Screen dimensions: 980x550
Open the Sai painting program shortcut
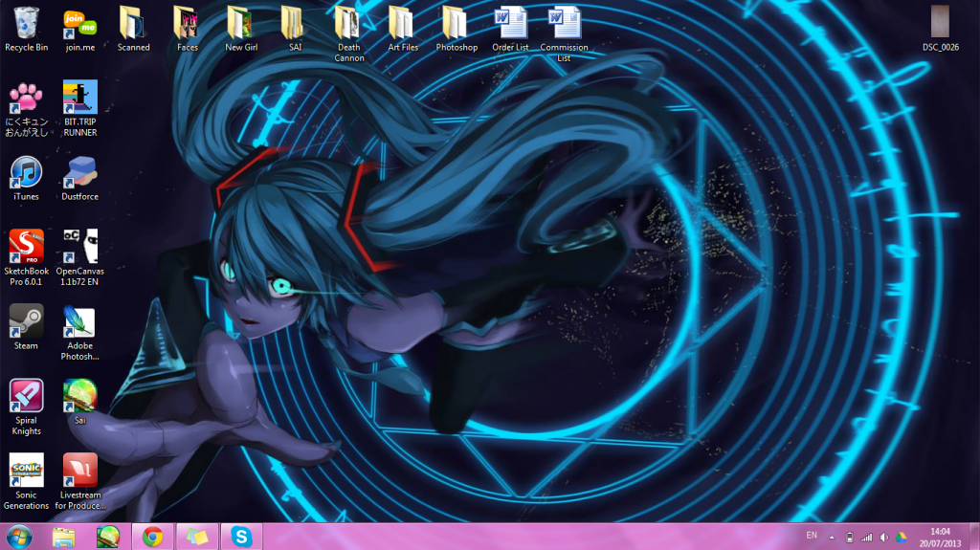pyautogui.click(x=80, y=402)
